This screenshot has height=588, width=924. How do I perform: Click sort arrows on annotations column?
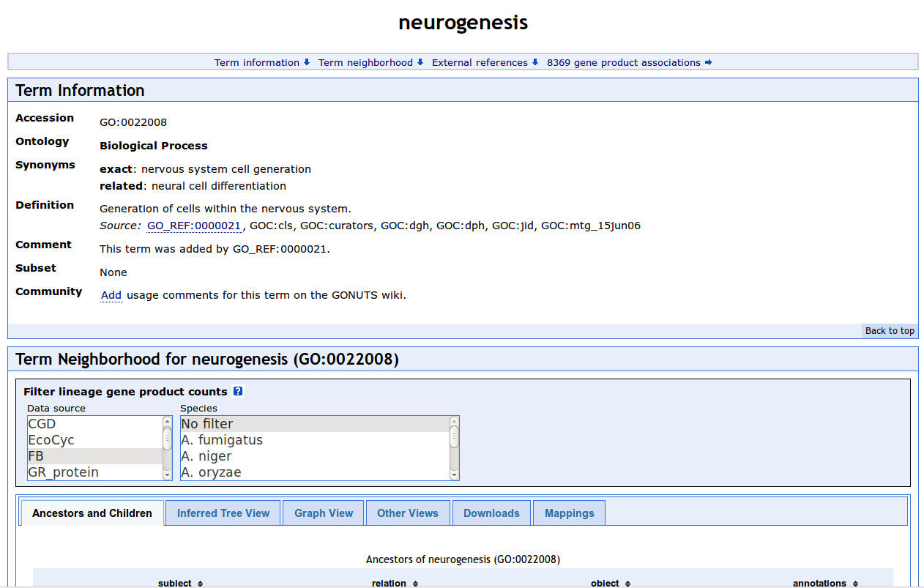tap(855, 584)
